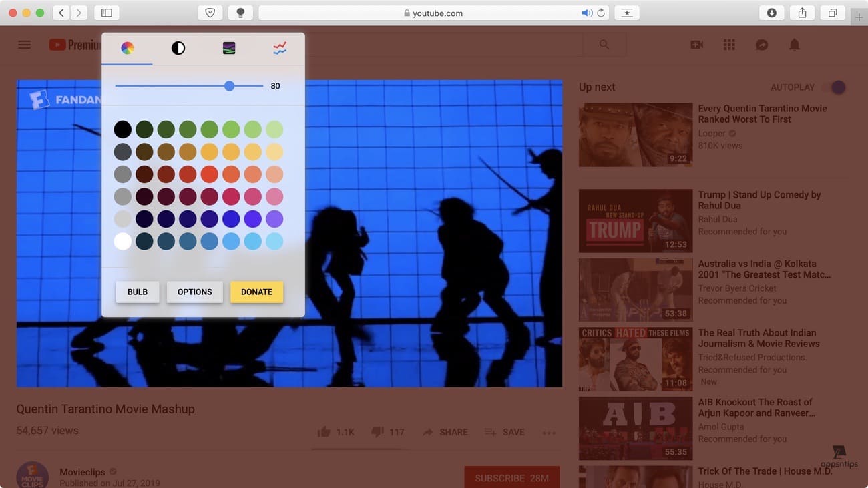Click the opacity slider handle at 80
The height and width of the screenshot is (488, 868).
230,86
